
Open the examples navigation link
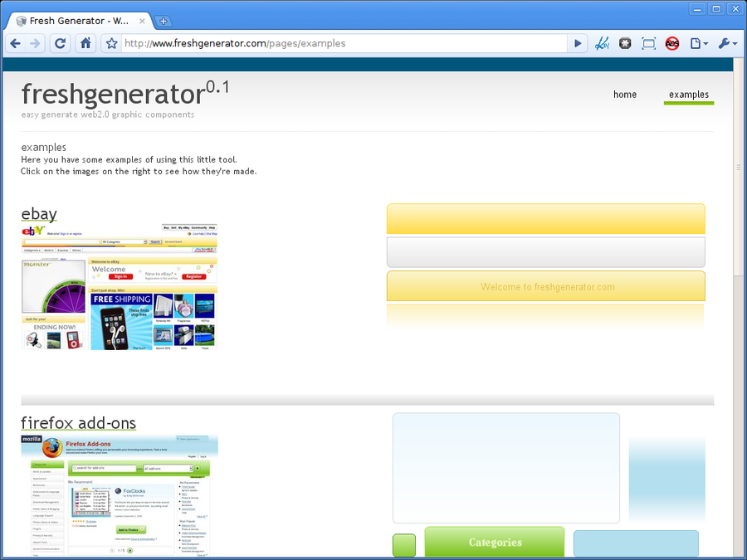click(x=689, y=95)
